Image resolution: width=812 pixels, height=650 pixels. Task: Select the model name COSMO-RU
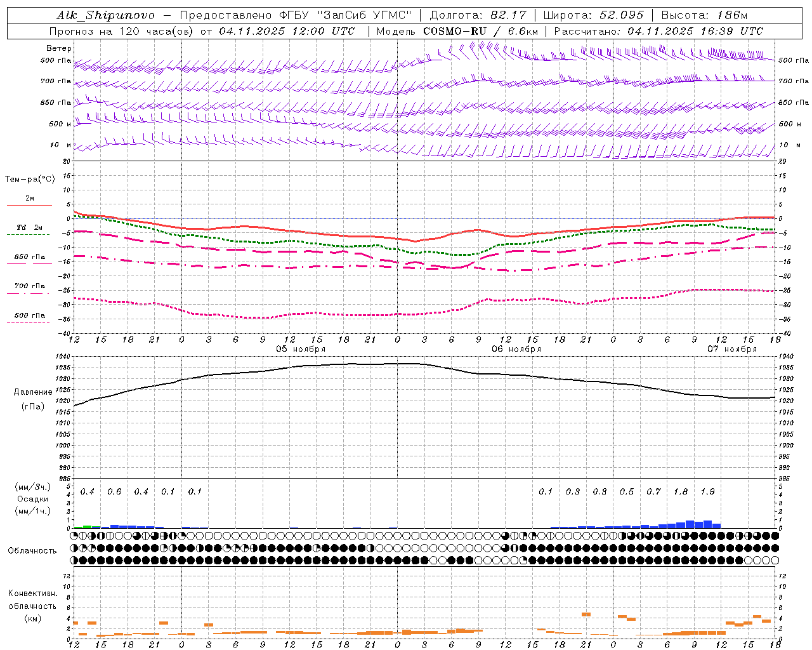pyautogui.click(x=455, y=31)
